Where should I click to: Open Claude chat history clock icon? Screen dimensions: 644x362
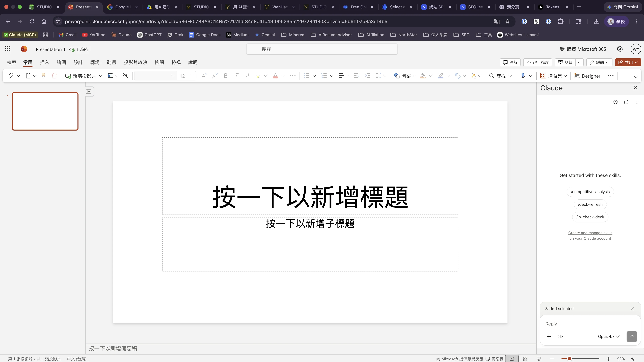[615, 102]
